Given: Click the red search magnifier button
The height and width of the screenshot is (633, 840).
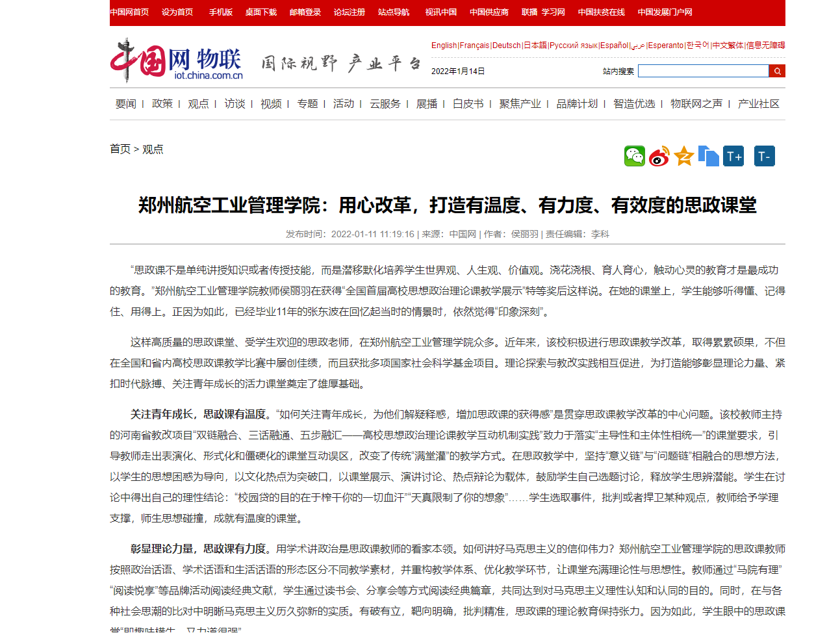Looking at the screenshot, I should (777, 71).
